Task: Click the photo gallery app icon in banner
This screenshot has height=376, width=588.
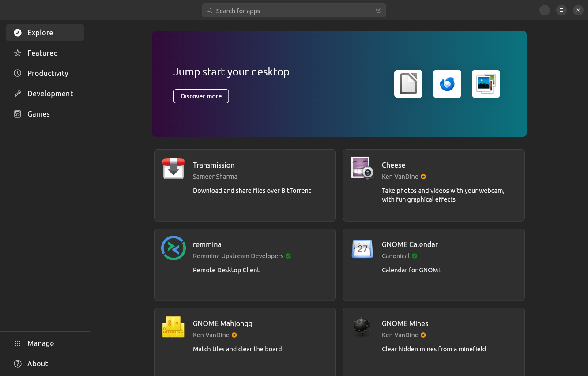Action: click(486, 83)
